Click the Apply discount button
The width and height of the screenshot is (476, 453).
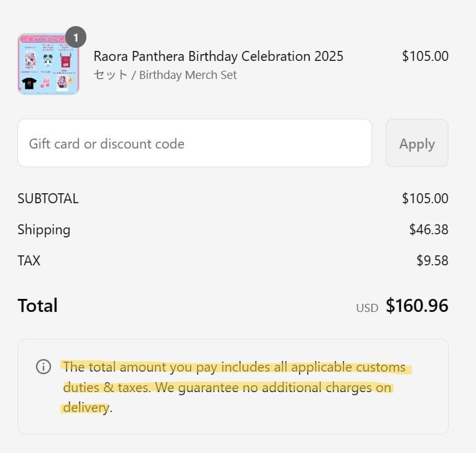pos(417,143)
